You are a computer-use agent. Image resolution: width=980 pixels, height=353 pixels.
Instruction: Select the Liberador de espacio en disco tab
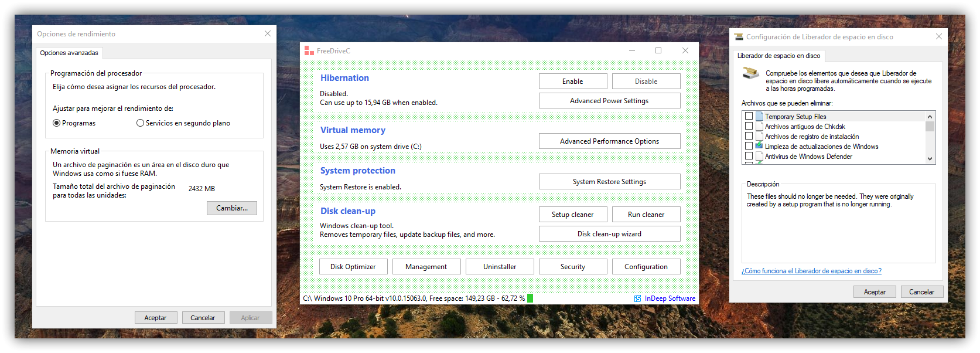point(778,56)
